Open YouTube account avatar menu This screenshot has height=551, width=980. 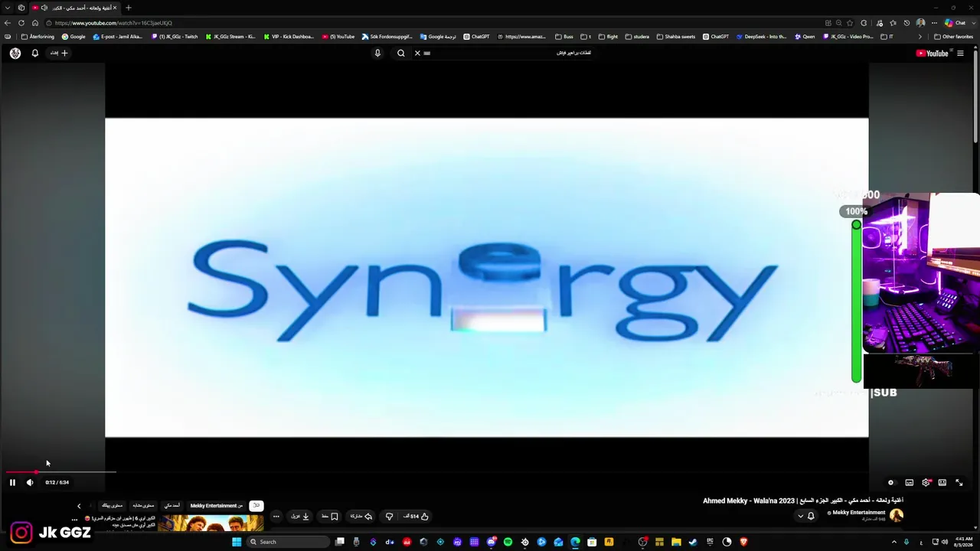pyautogui.click(x=15, y=54)
